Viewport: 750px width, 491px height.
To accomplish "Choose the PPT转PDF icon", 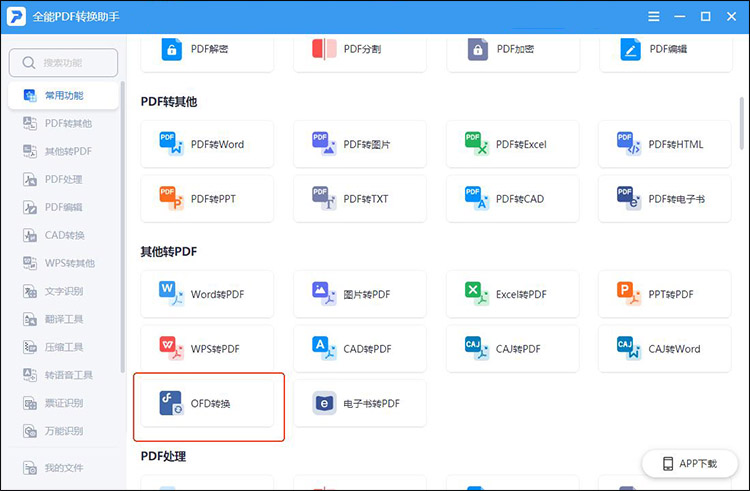I will point(629,294).
